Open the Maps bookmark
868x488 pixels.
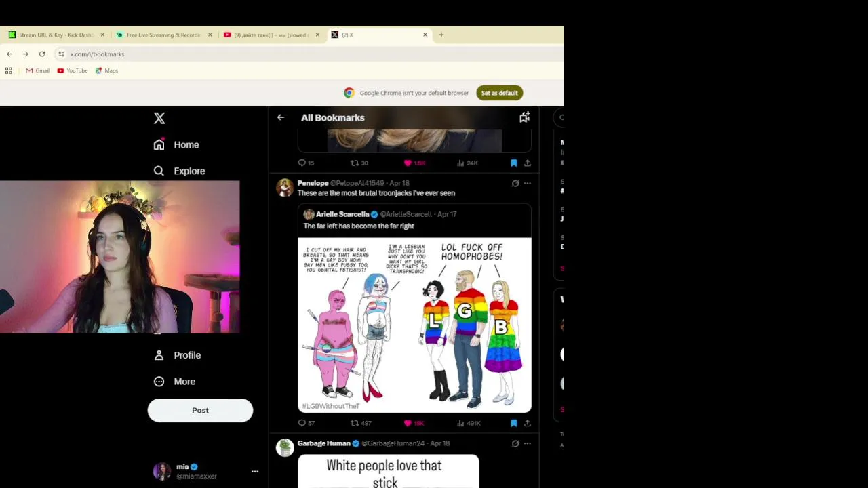tap(106, 70)
